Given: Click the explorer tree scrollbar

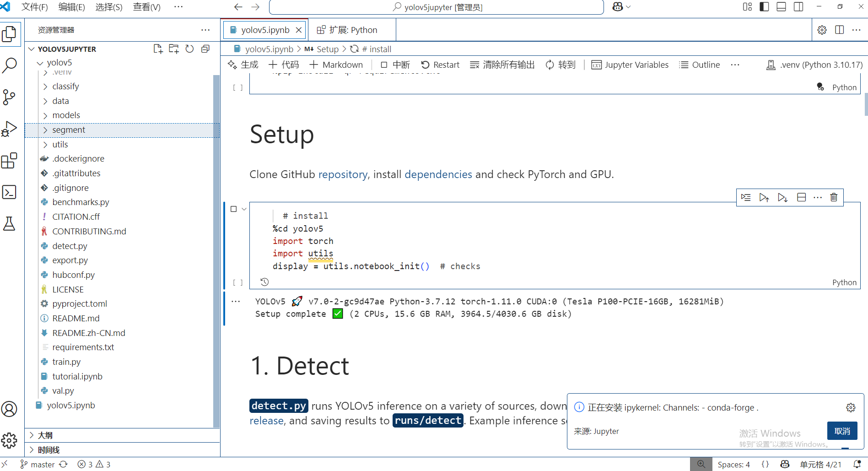Looking at the screenshot, I should 216,251.
